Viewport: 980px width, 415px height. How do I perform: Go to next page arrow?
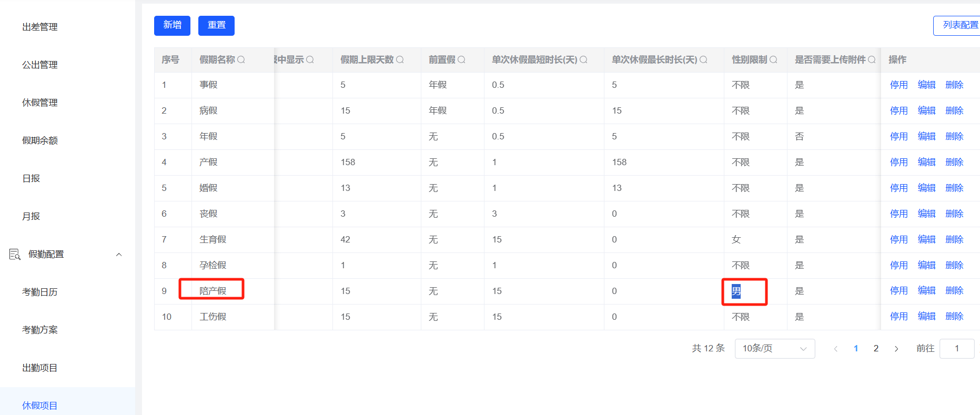tap(896, 349)
